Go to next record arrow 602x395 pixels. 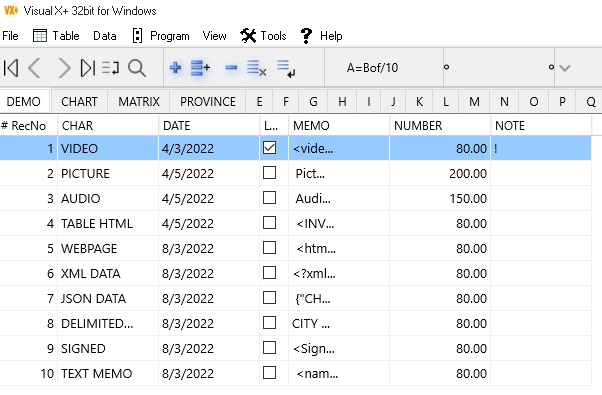[x=64, y=68]
